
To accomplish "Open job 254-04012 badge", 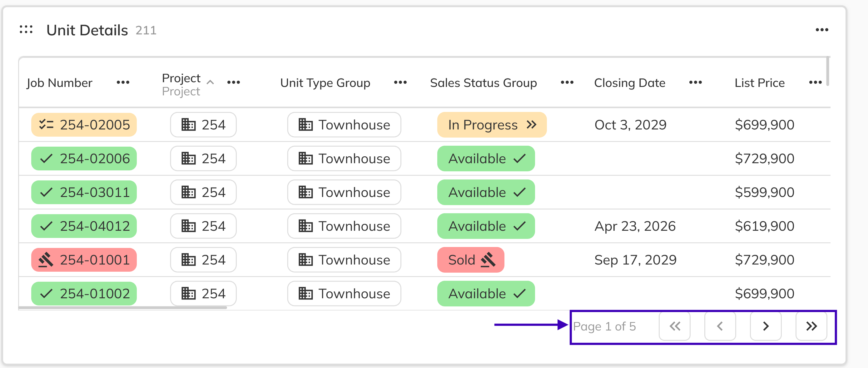I will pos(84,226).
